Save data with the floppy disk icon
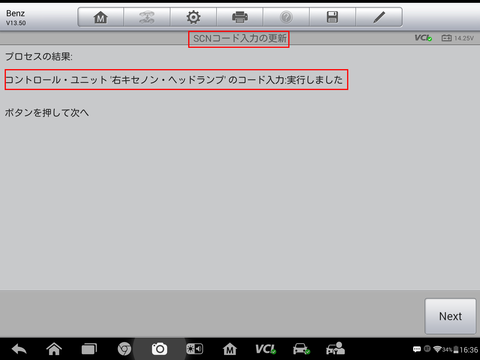 click(332, 17)
